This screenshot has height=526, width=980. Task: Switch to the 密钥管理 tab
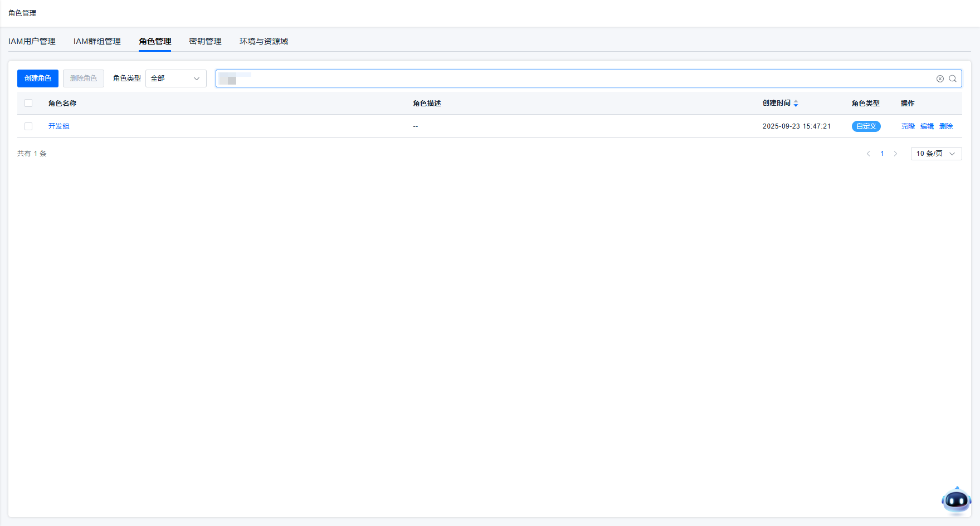click(x=205, y=41)
